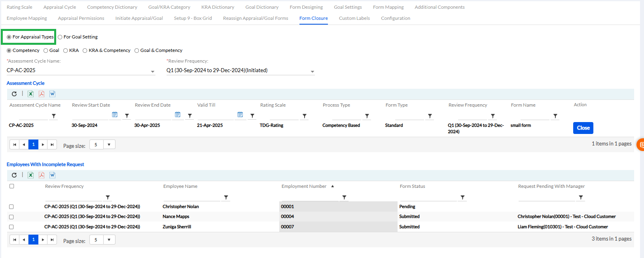Screen dimensions: 644x258
Task: Open the orange chat widget icon
Action: (x=640, y=145)
